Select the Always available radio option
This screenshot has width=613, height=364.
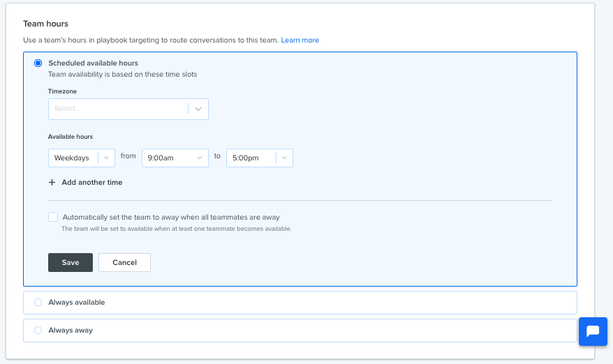click(x=38, y=303)
